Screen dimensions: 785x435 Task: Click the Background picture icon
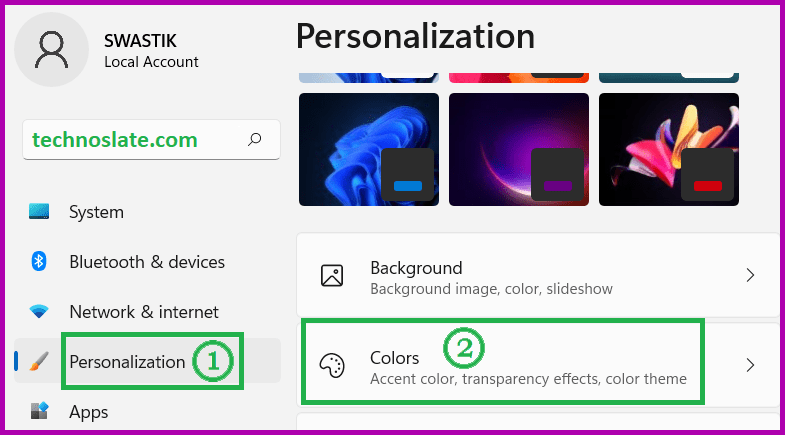[332, 275]
